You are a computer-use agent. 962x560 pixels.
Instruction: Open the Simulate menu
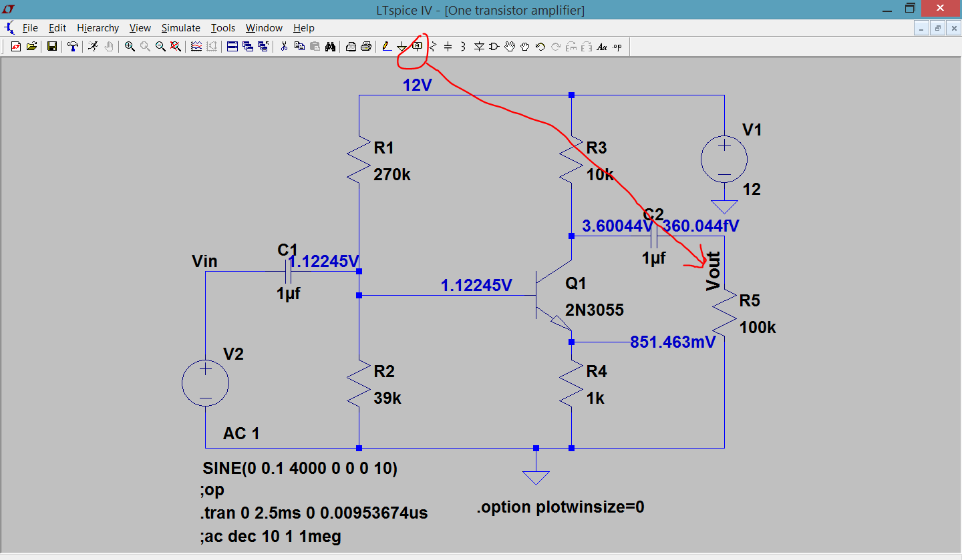tap(180, 28)
